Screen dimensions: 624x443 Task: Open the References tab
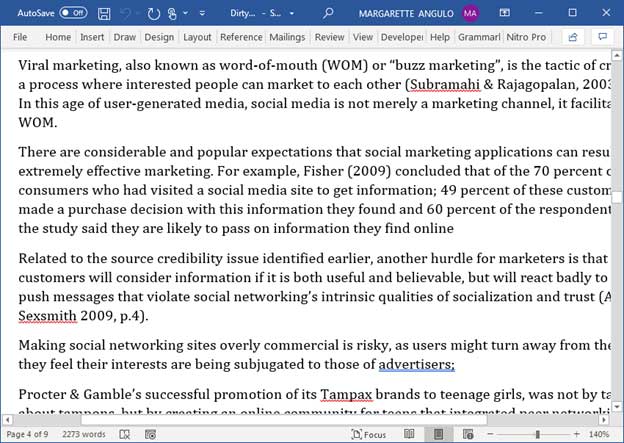point(241,37)
